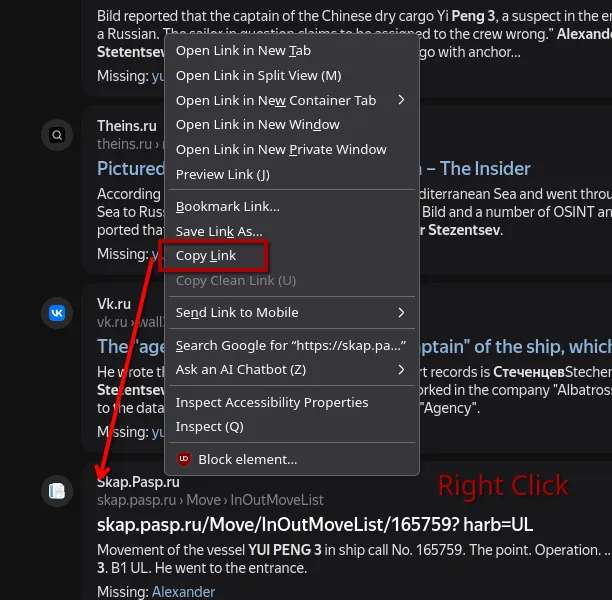Image resolution: width=612 pixels, height=600 pixels.
Task: Open the Theins.ru site name
Action: (x=127, y=126)
